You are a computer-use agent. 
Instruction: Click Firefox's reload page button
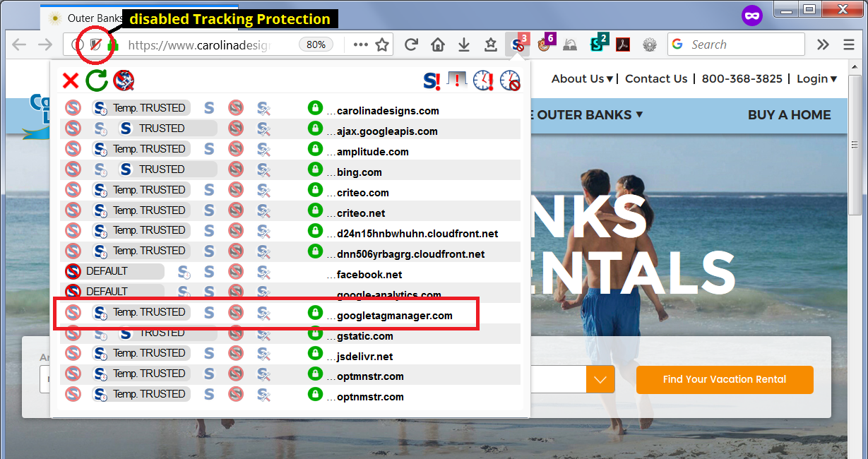coord(411,44)
